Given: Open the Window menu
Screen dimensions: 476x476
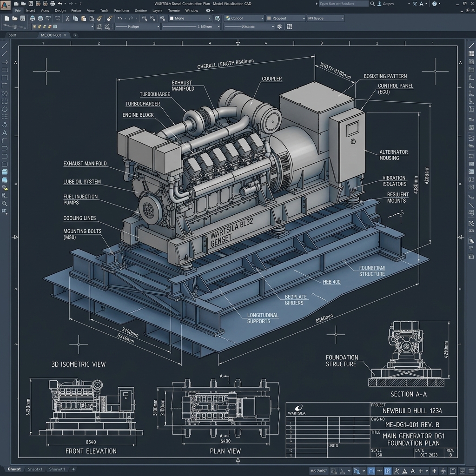Looking at the screenshot, I should point(192,10).
